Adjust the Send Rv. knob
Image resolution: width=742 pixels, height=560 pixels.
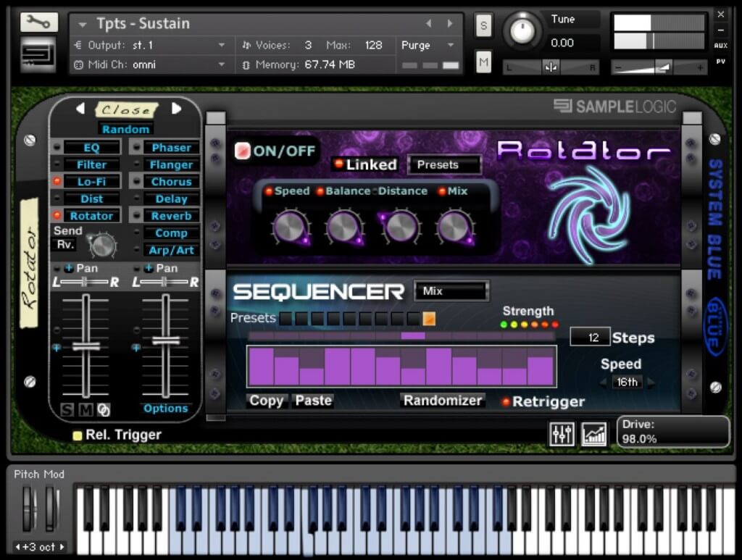[103, 245]
